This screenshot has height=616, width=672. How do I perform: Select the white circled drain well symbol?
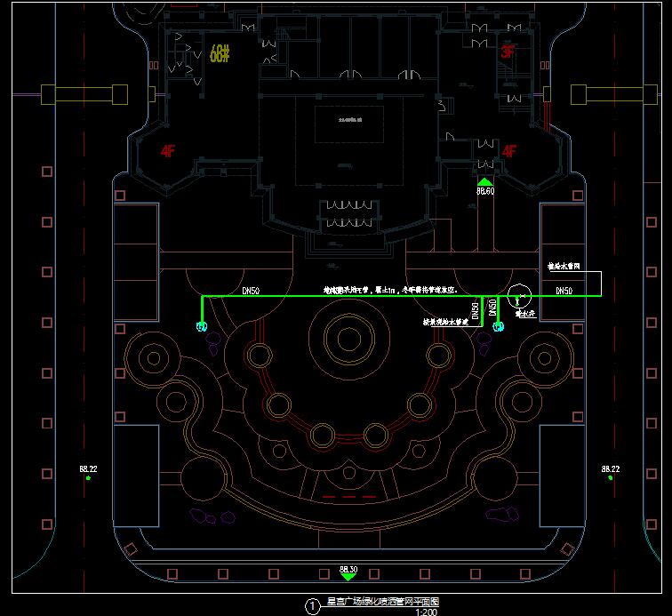519,296
